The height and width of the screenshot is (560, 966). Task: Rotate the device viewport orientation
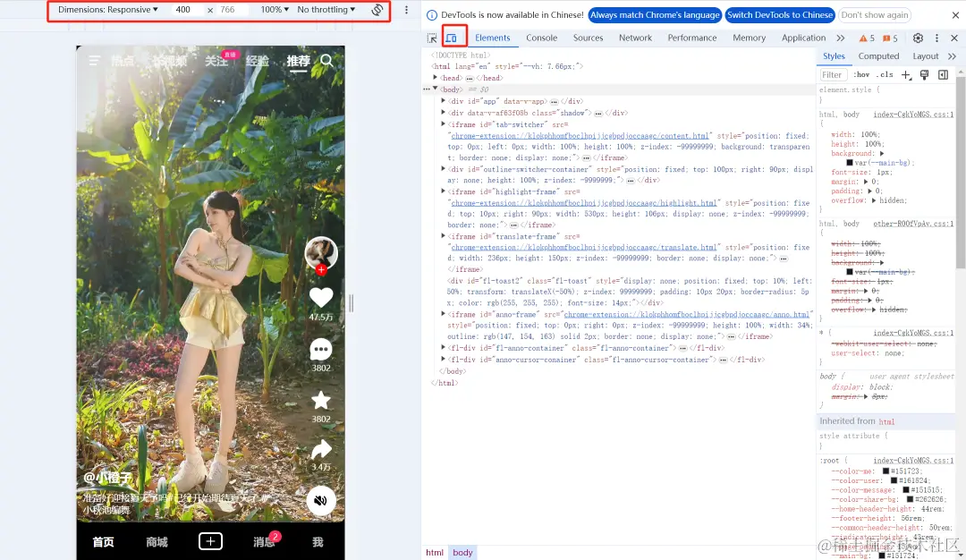point(377,10)
